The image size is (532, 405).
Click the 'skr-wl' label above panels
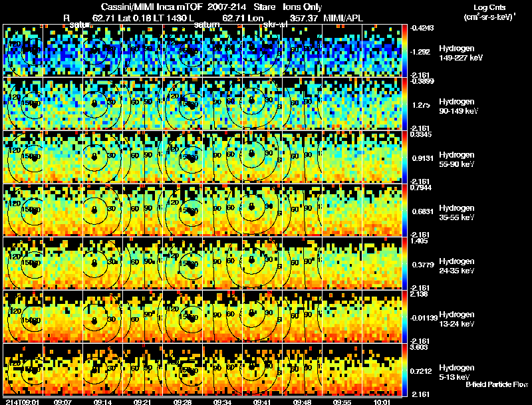[x=275, y=25]
